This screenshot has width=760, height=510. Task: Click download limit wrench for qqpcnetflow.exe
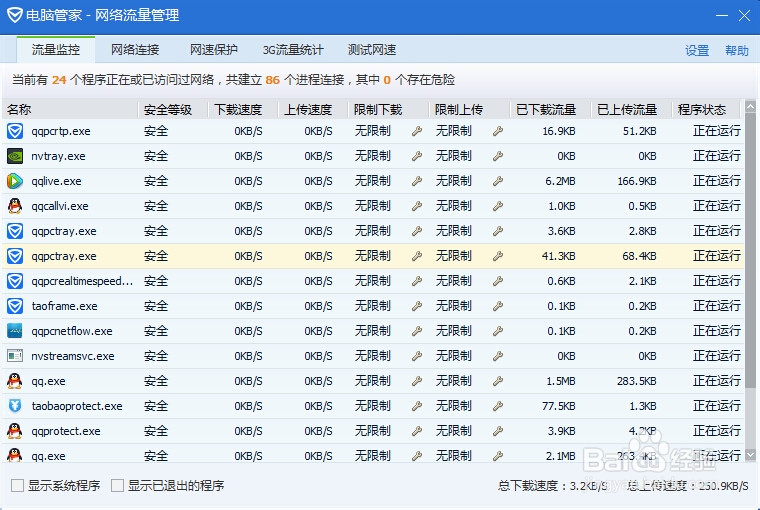coord(417,331)
